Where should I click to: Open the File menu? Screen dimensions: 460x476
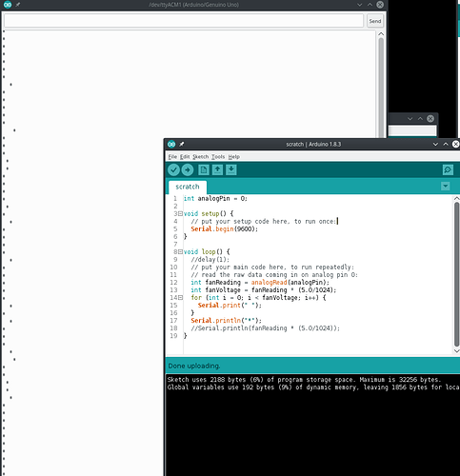[172, 156]
